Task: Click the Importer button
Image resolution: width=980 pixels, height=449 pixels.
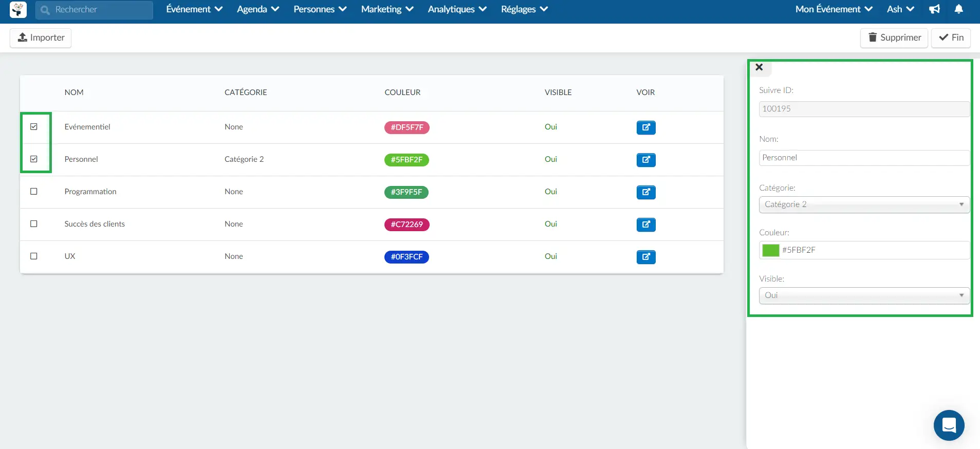Action: pyautogui.click(x=41, y=38)
